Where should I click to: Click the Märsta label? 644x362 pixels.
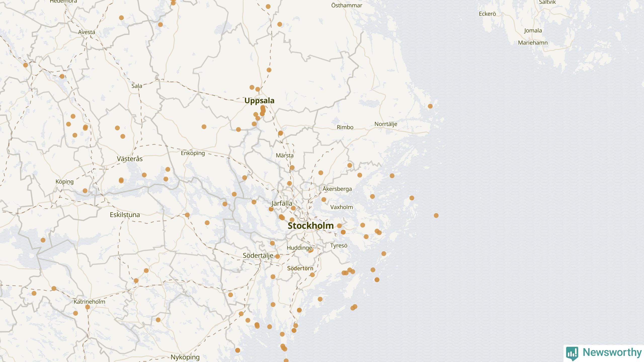coord(285,155)
